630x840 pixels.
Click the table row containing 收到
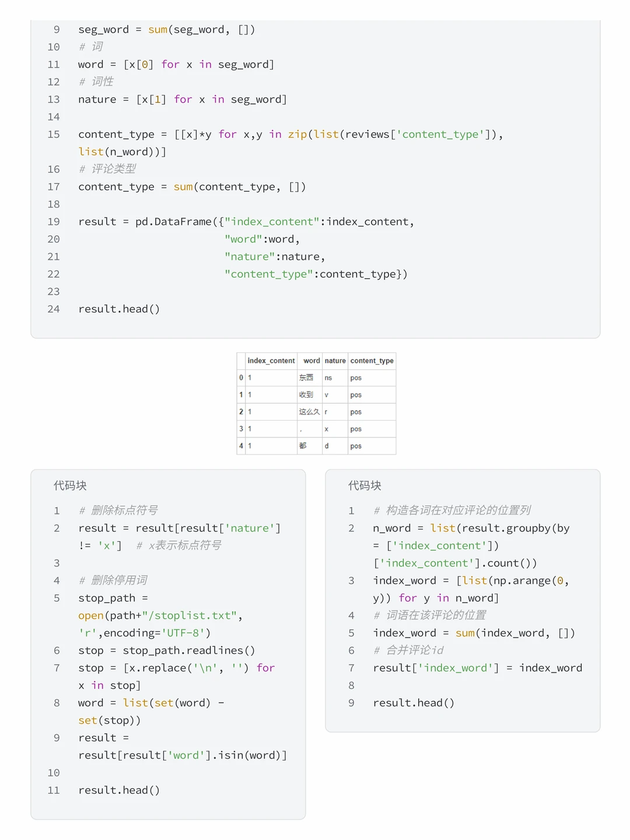[316, 394]
